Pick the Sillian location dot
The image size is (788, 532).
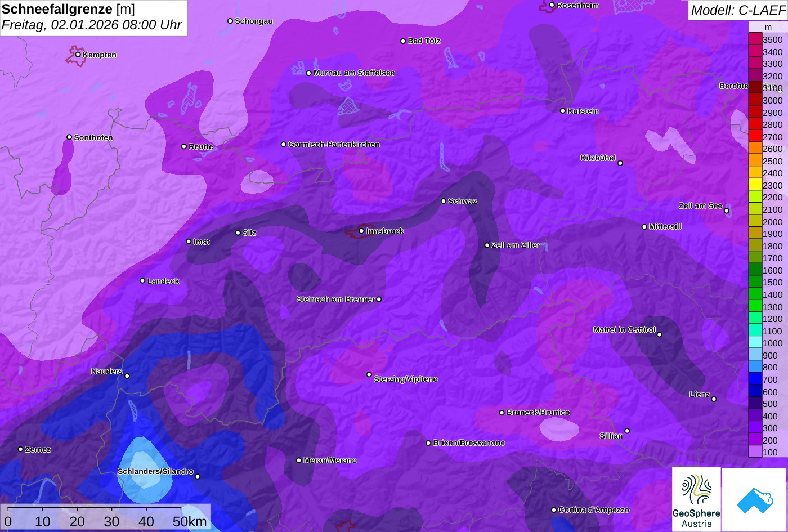[x=627, y=431]
